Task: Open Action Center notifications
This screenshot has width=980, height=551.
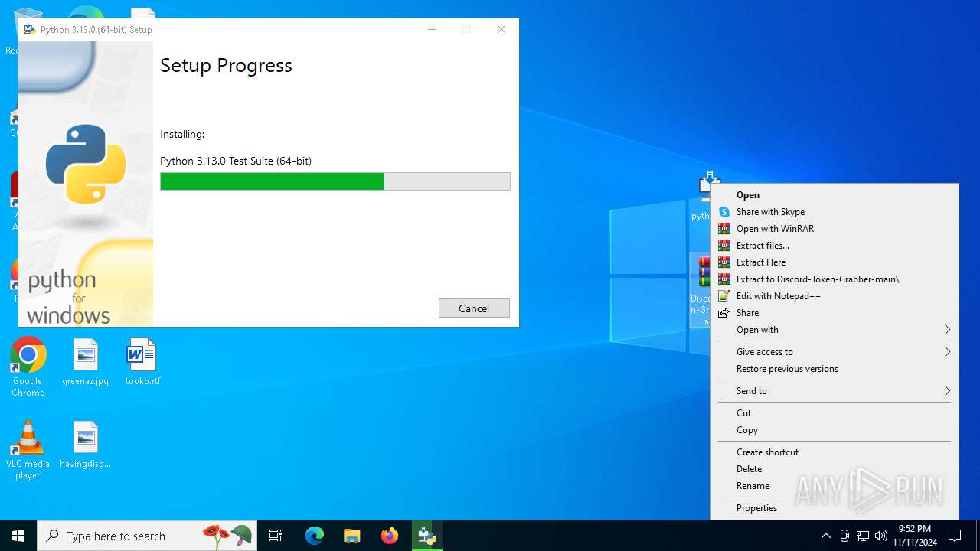Action: click(x=955, y=536)
